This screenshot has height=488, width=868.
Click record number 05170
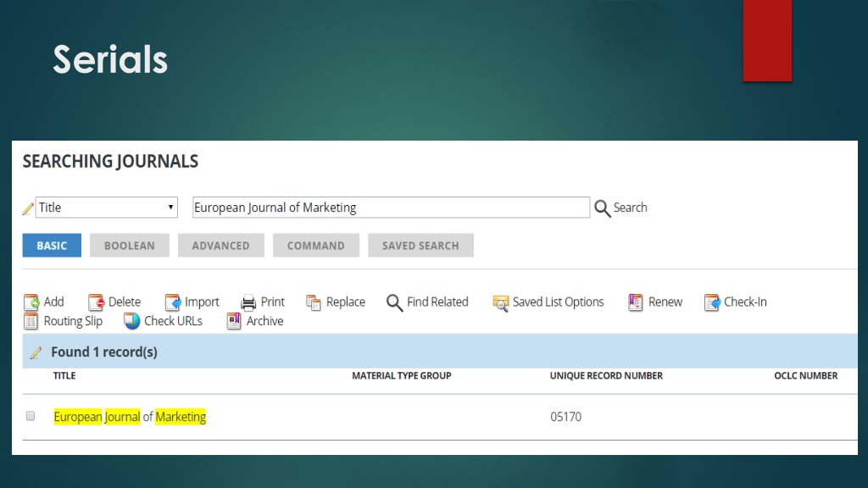tap(565, 417)
